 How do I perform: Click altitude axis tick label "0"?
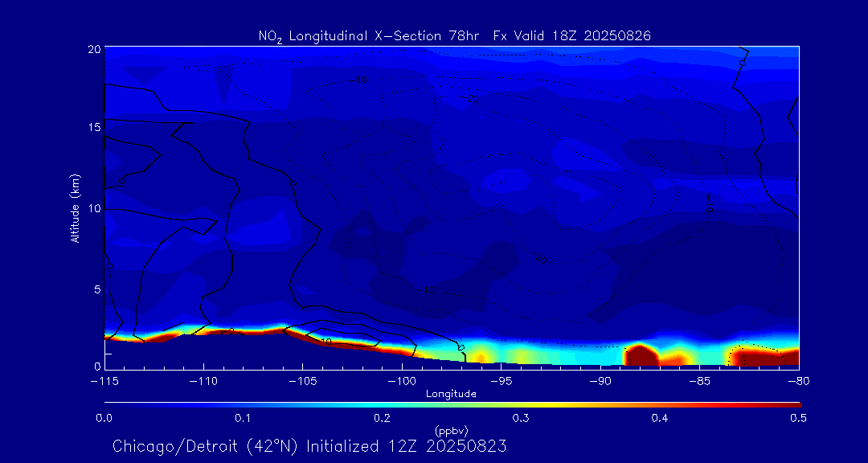point(97,366)
